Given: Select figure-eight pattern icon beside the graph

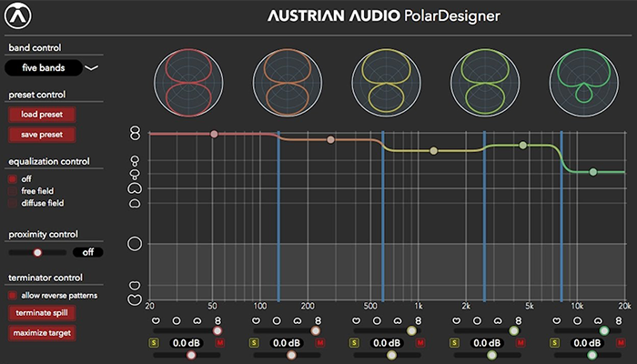Looking at the screenshot, I should [135, 133].
